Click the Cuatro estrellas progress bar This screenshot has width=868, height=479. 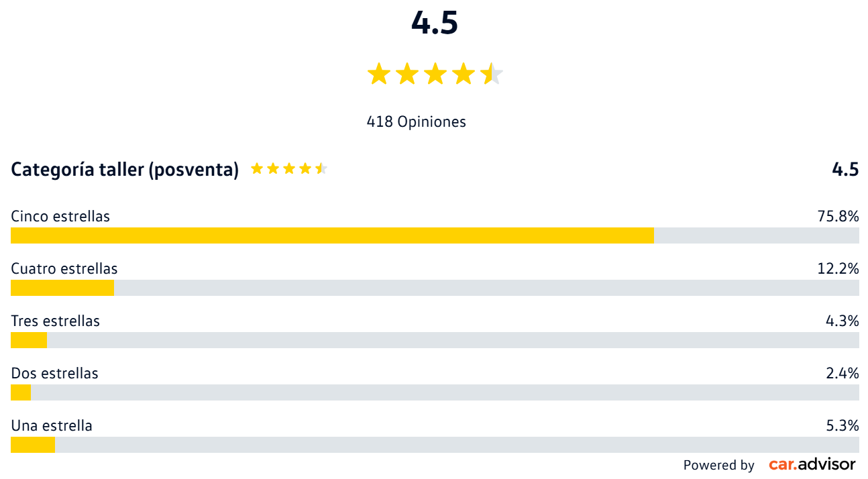coord(435,288)
